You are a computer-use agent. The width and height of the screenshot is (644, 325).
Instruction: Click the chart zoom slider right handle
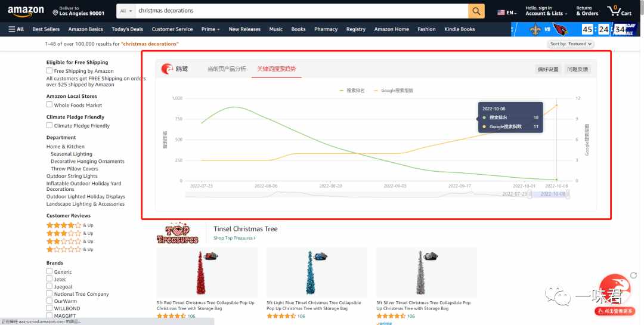click(x=568, y=194)
